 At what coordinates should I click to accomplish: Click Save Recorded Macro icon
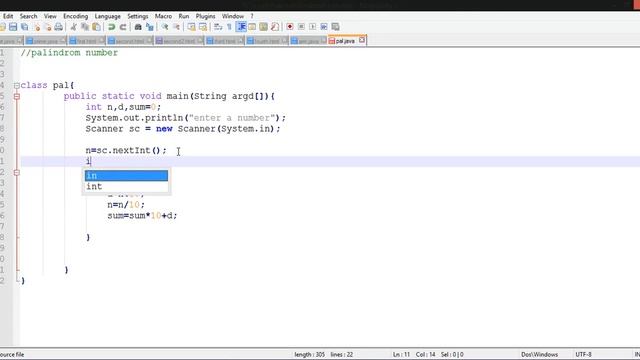(x=336, y=27)
